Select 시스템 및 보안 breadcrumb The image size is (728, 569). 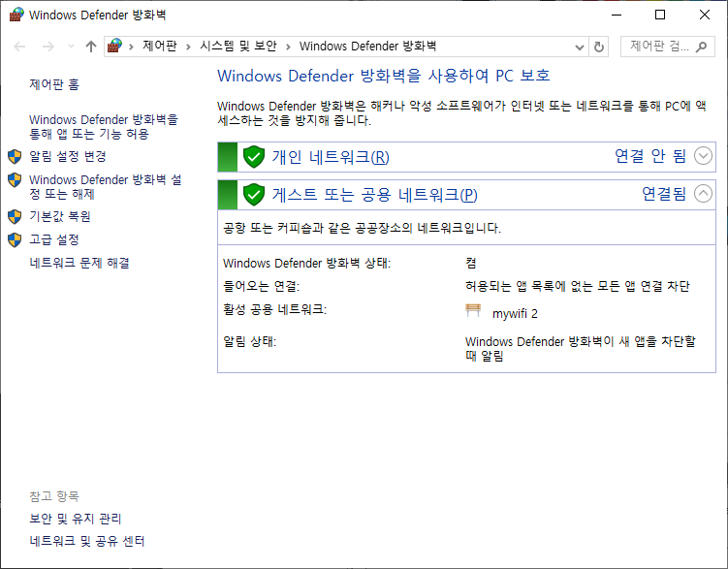238,46
